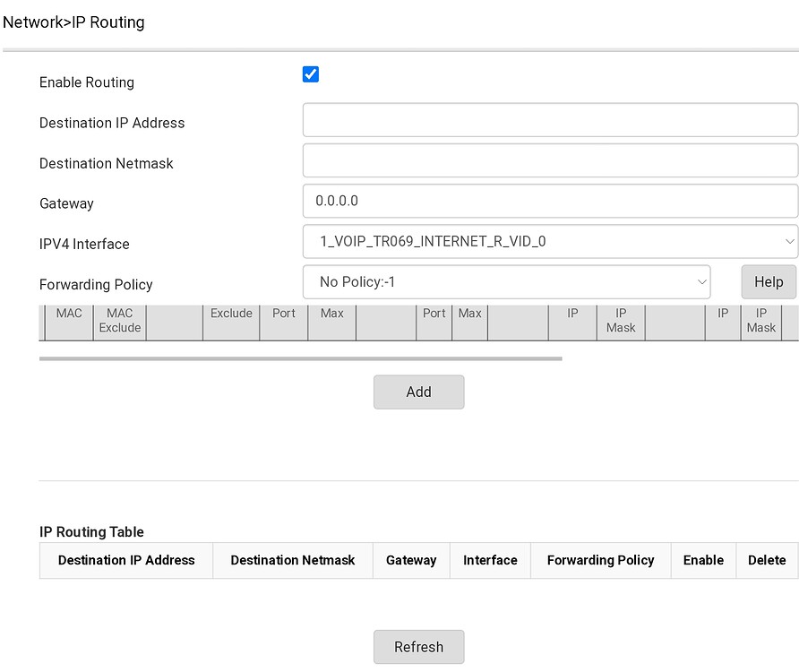799x672 pixels.
Task: Click the Delete column header
Action: pos(767,560)
